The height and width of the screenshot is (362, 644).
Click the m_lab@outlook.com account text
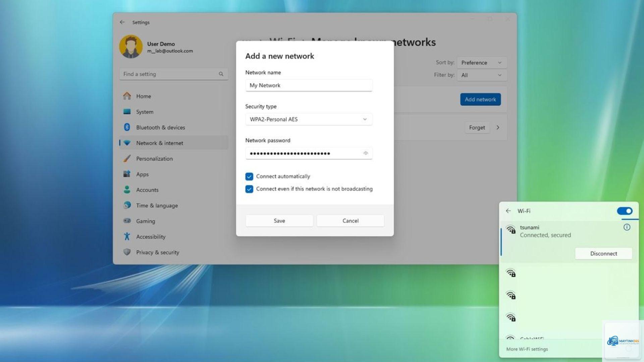click(x=170, y=51)
